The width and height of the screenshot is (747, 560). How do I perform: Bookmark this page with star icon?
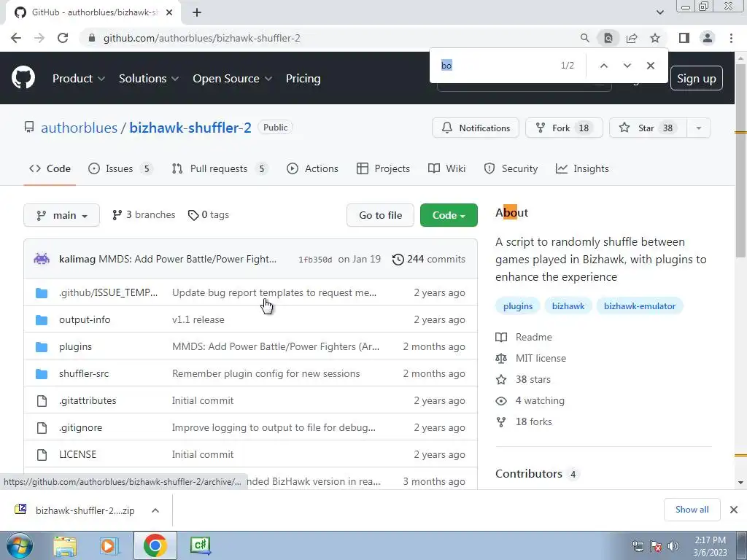point(655,38)
